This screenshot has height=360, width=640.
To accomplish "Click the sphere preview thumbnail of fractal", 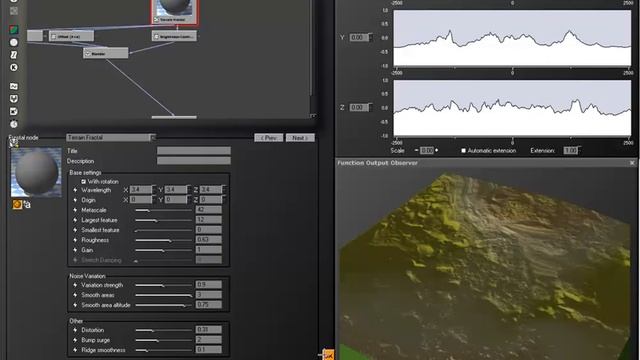I will (x=36, y=172).
